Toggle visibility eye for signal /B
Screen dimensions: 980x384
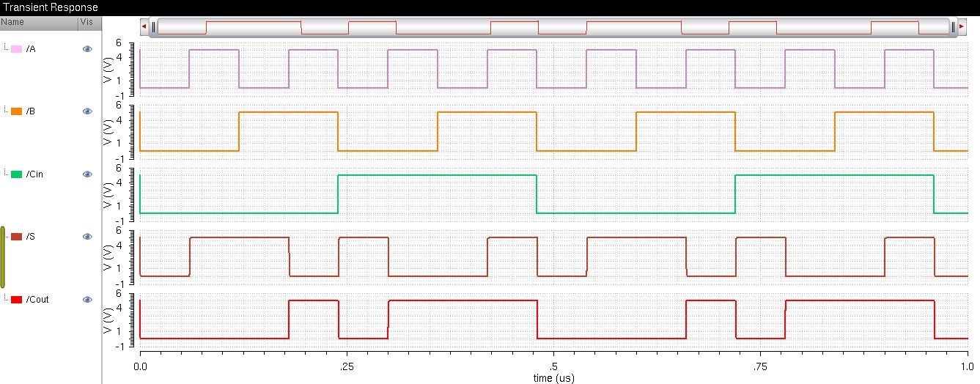tap(87, 111)
